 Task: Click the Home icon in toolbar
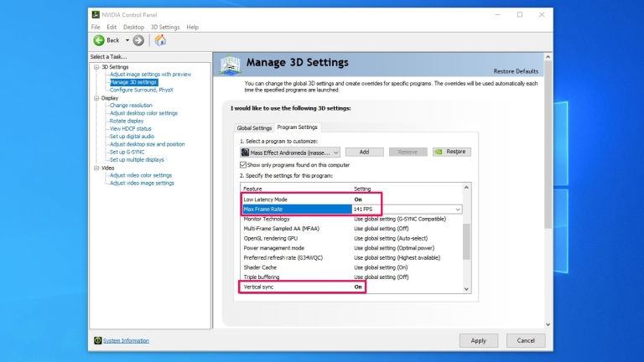tap(160, 40)
